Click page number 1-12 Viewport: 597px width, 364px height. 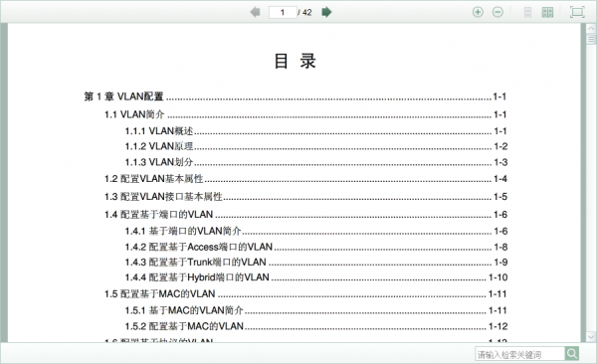498,326
